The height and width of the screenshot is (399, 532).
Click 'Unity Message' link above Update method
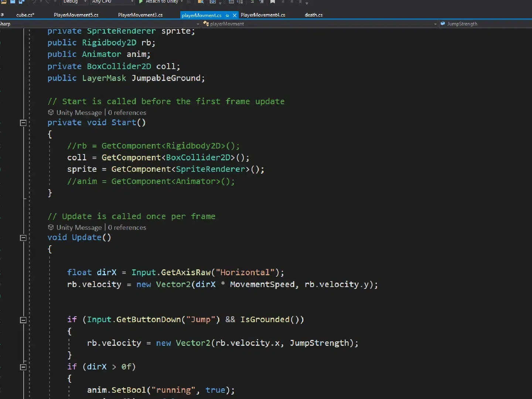point(79,228)
